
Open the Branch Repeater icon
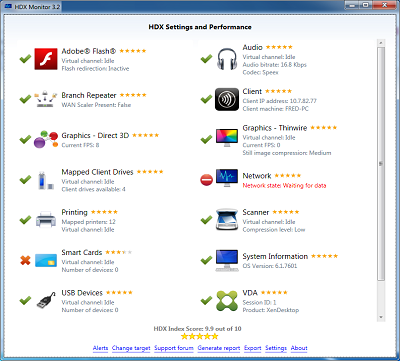46,99
